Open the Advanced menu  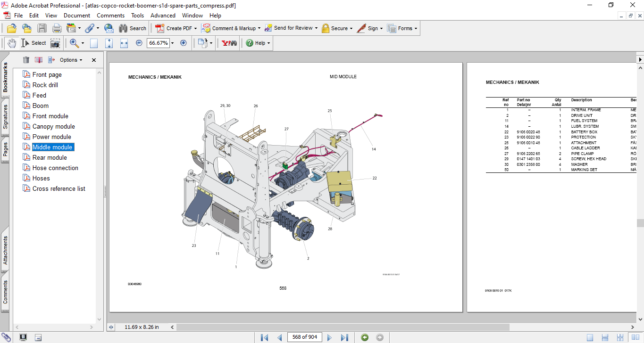[x=163, y=16]
